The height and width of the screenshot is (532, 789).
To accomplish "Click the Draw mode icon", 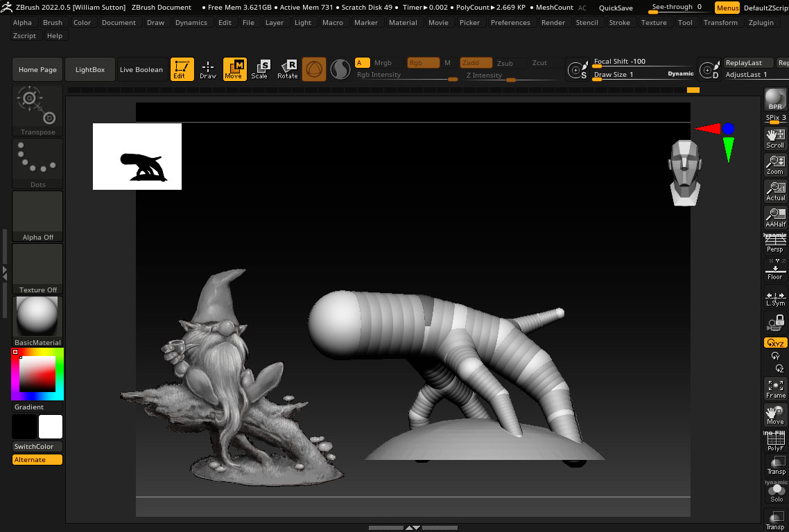I will tap(208, 69).
